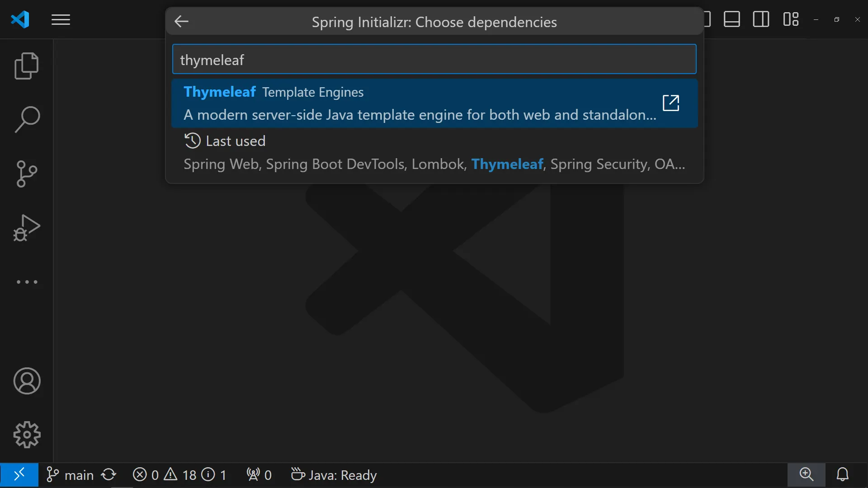Select the Last used dependencies entry

pos(434,153)
